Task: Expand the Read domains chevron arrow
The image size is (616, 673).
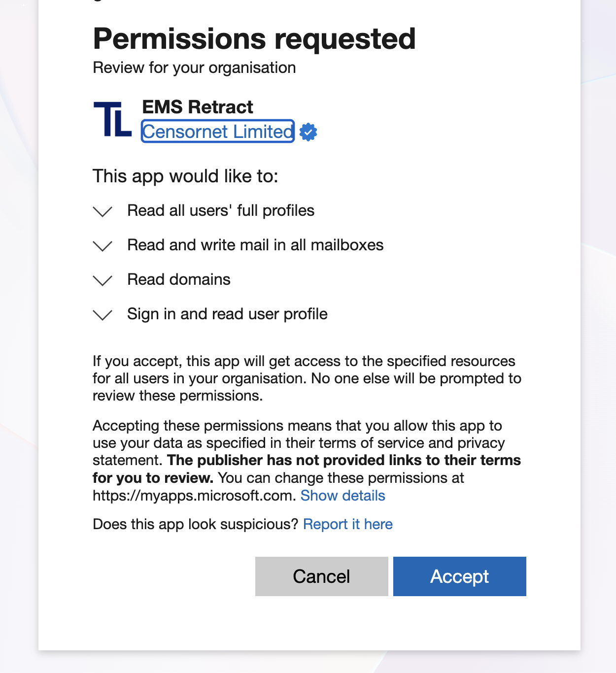Action: (103, 280)
